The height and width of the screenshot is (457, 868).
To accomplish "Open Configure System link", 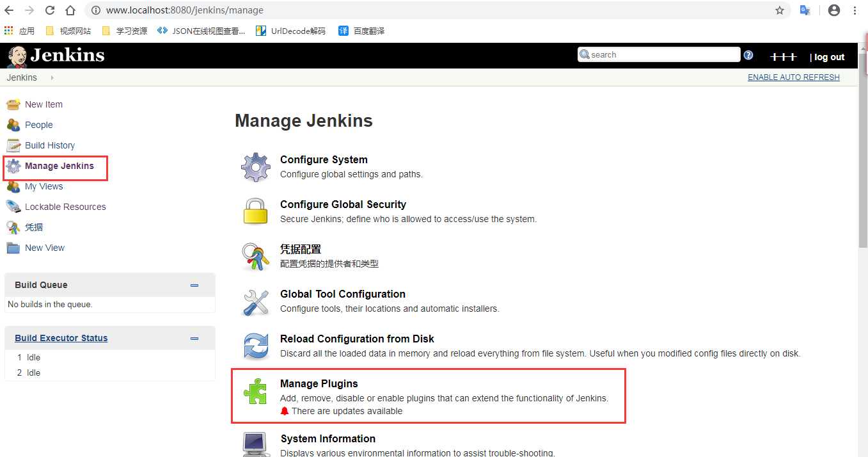I will (324, 159).
